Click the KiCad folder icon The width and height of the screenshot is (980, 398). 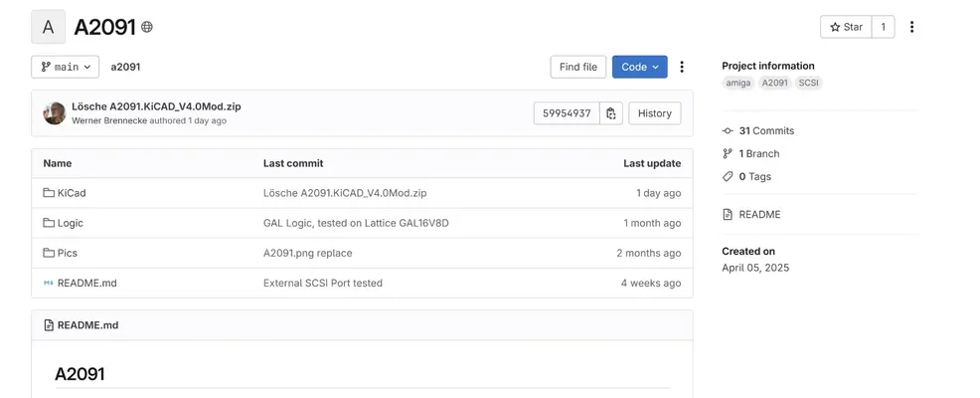(49, 193)
